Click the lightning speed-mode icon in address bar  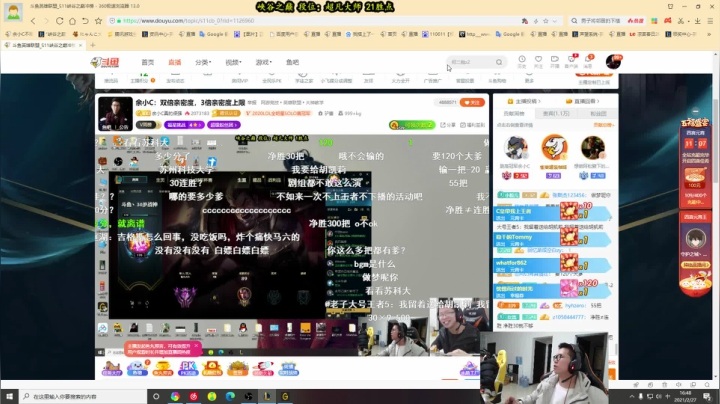(535, 21)
